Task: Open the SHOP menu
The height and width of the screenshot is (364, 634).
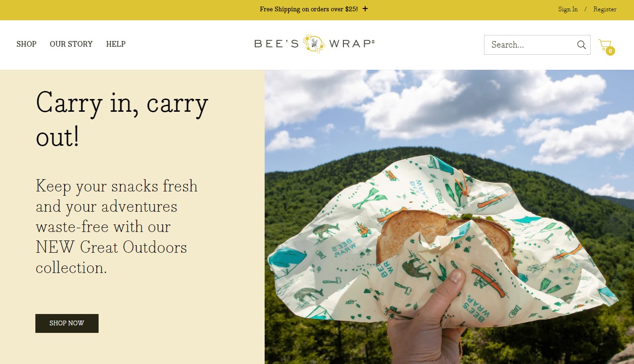Action: pos(26,44)
